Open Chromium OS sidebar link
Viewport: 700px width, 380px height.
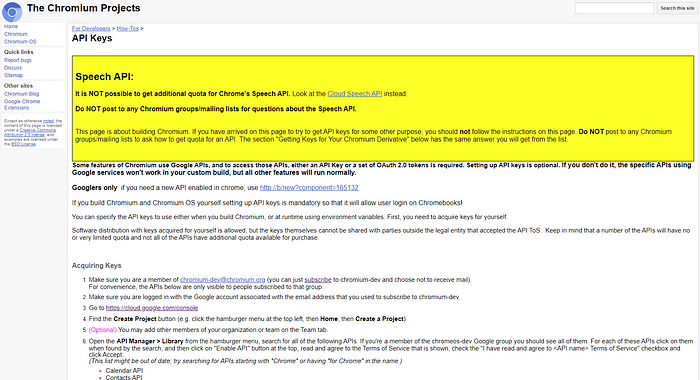(x=20, y=42)
